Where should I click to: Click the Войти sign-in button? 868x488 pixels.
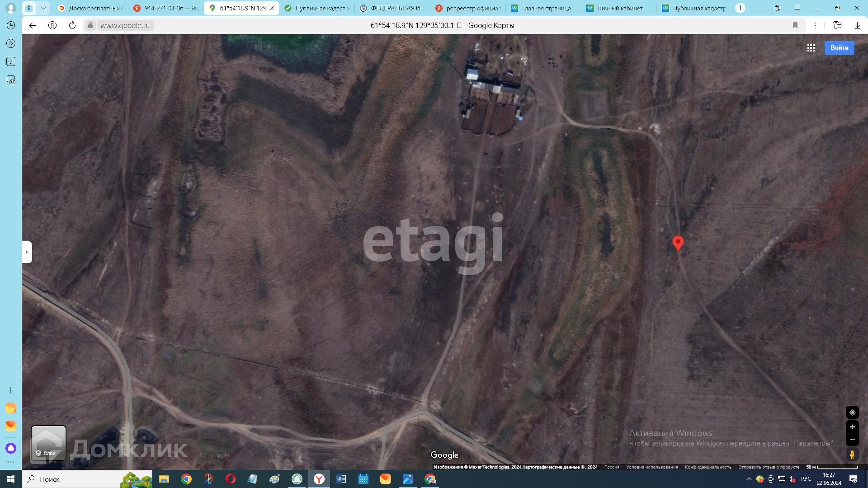coord(839,48)
